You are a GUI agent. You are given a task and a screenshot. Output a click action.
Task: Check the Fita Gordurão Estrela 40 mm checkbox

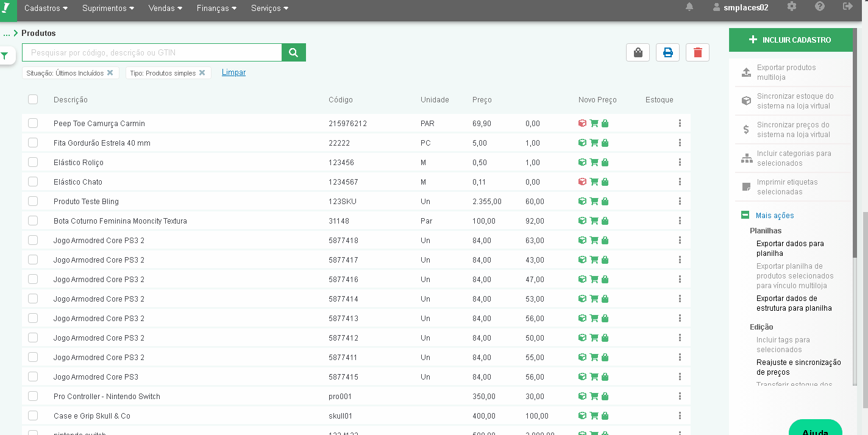coord(33,143)
